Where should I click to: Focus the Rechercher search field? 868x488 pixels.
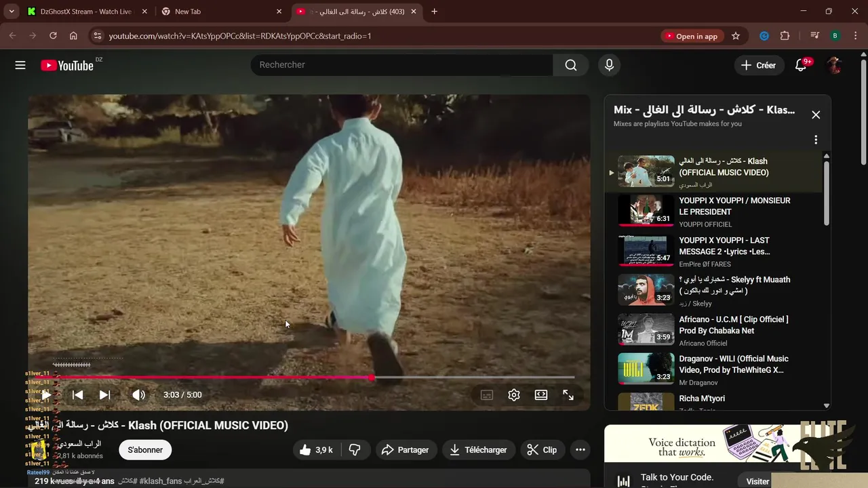(401, 65)
